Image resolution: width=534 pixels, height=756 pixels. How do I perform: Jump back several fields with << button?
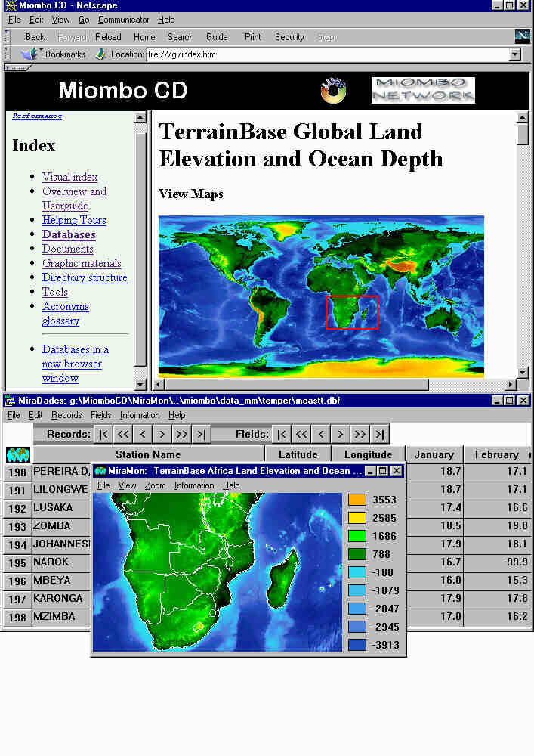pyautogui.click(x=301, y=435)
